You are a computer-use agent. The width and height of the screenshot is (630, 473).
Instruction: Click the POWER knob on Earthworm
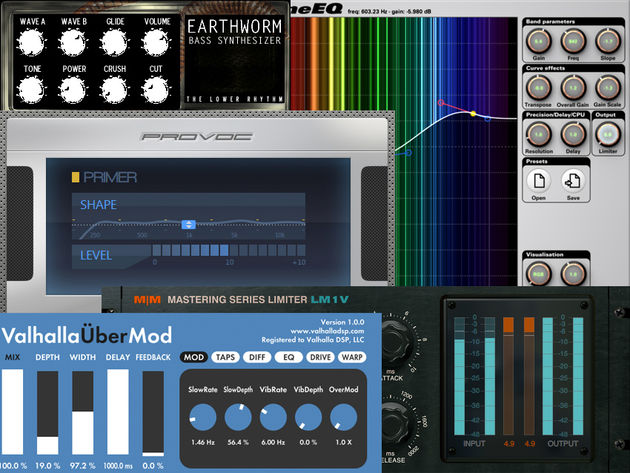point(73,90)
